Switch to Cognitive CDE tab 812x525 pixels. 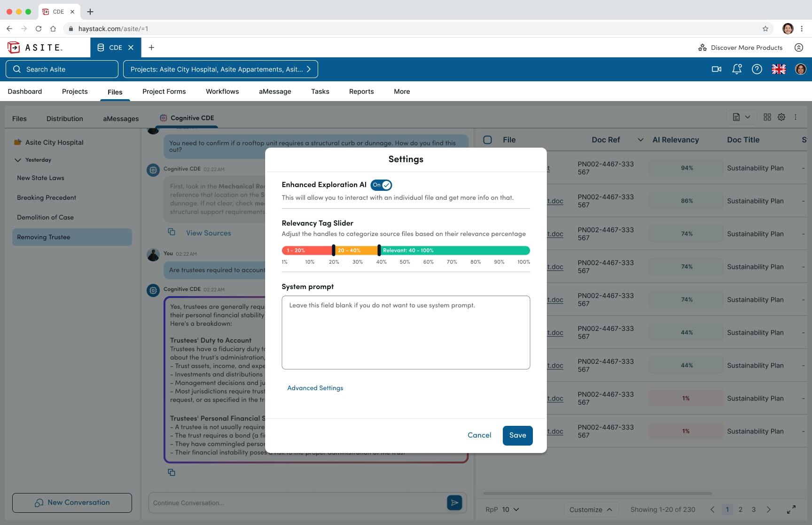click(187, 118)
